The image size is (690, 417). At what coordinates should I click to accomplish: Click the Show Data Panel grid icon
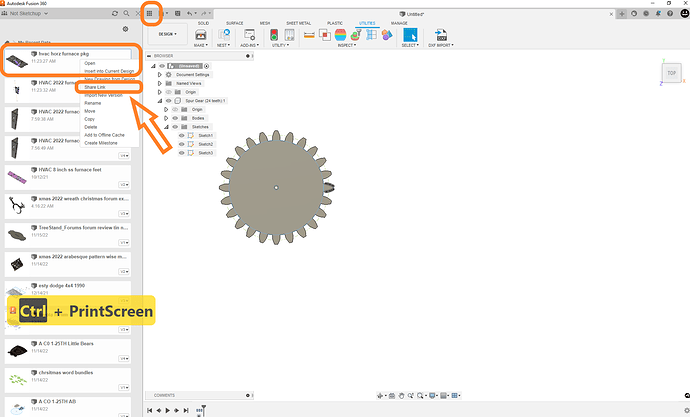tap(152, 13)
